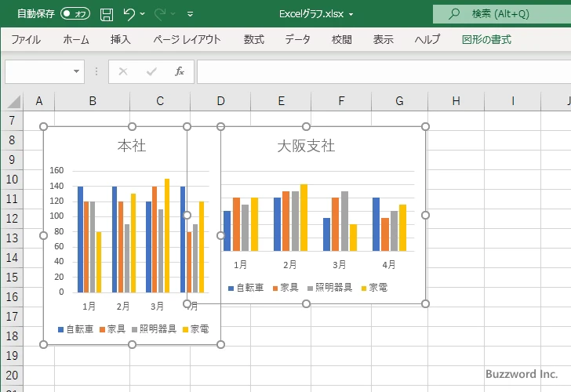Select column E header
The width and height of the screenshot is (571, 392).
281,101
